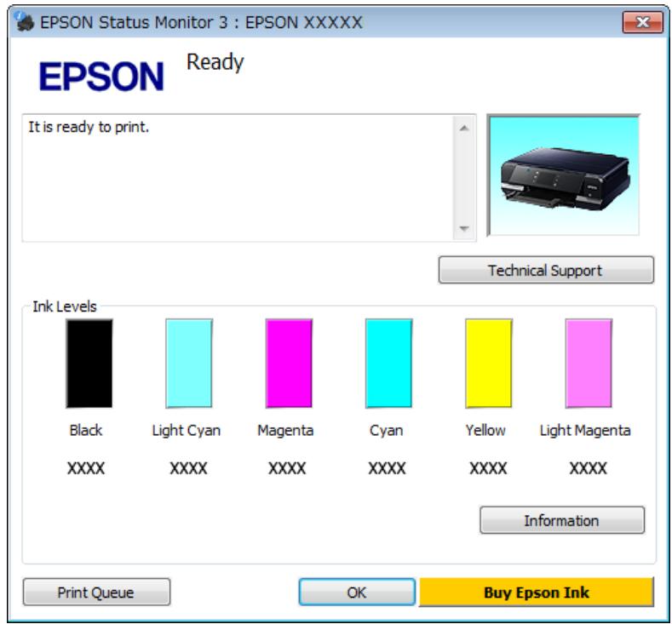This screenshot has height=624, width=672.
Task: Click the window title 'EPSON Status Monitor 3'
Action: click(134, 22)
